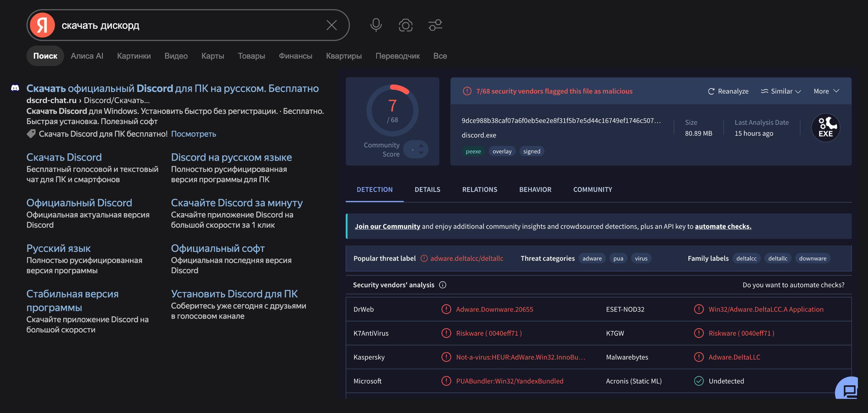Click the Join our Community link

coord(387,226)
